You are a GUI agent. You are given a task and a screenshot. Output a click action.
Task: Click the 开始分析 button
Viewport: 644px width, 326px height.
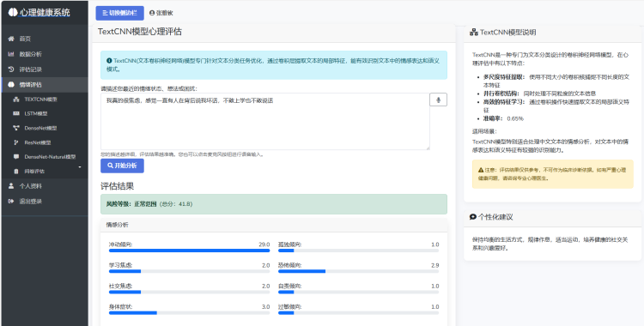(x=123, y=166)
